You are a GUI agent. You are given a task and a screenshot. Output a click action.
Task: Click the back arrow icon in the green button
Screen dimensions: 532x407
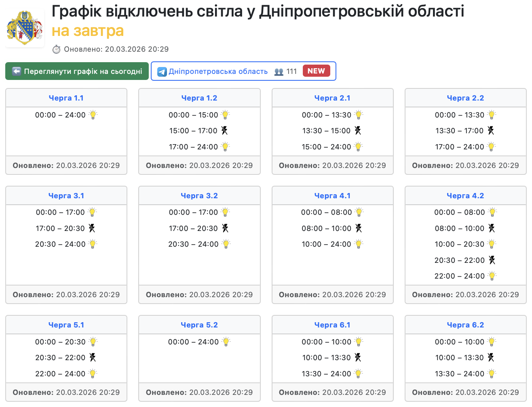coord(17,71)
